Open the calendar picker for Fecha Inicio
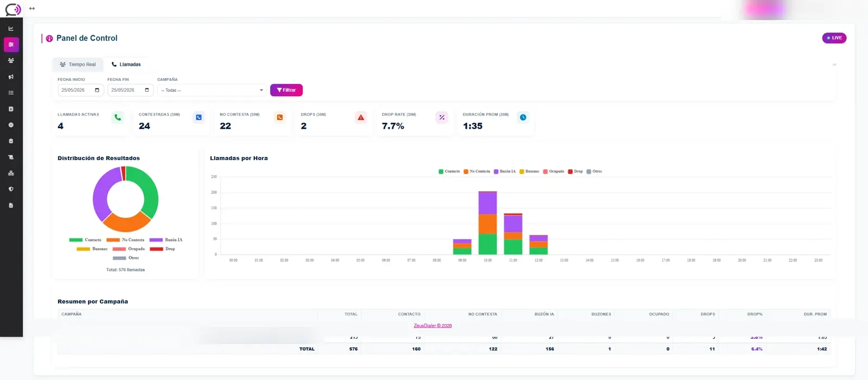868x380 pixels. pos(97,90)
